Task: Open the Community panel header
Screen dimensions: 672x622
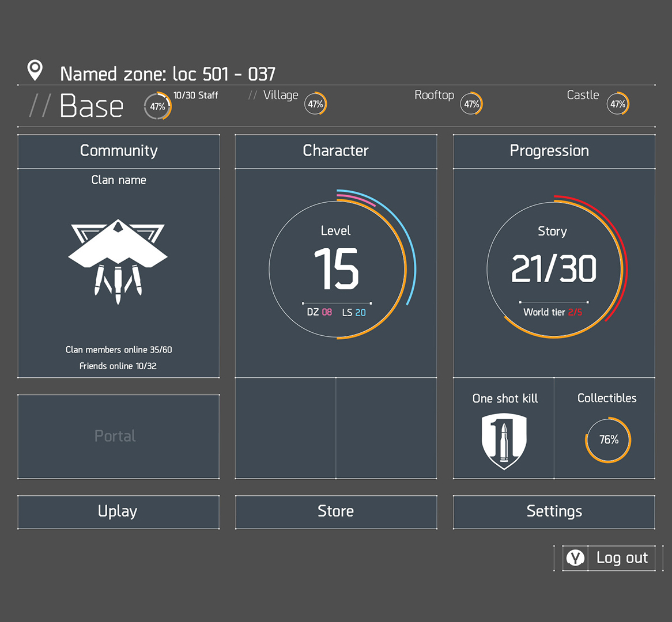Action: coord(119,151)
